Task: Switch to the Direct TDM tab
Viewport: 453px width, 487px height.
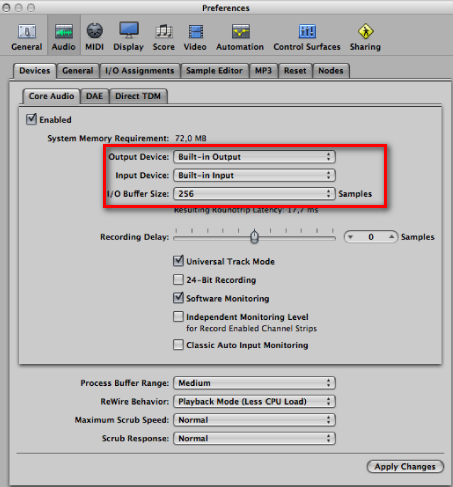Action: [138, 96]
